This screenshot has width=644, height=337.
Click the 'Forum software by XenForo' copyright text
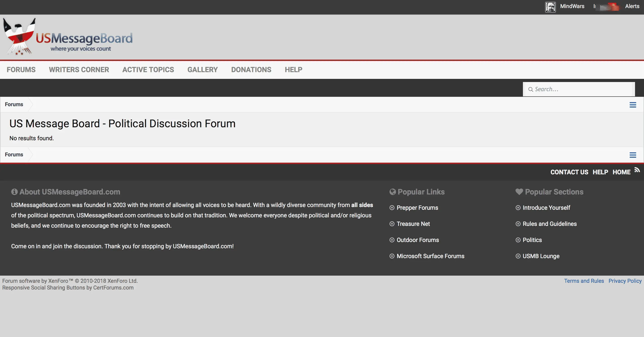coord(70,281)
